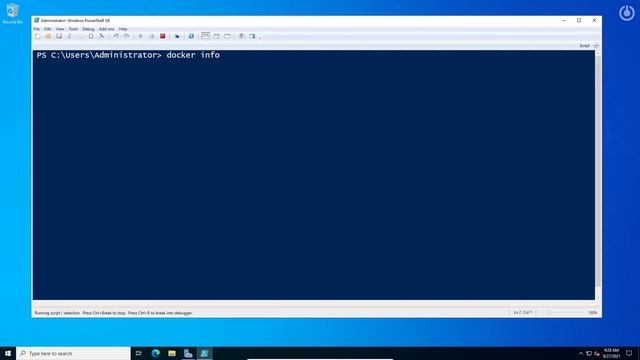Show script pane on top layout
640x360 pixels.
205,36
